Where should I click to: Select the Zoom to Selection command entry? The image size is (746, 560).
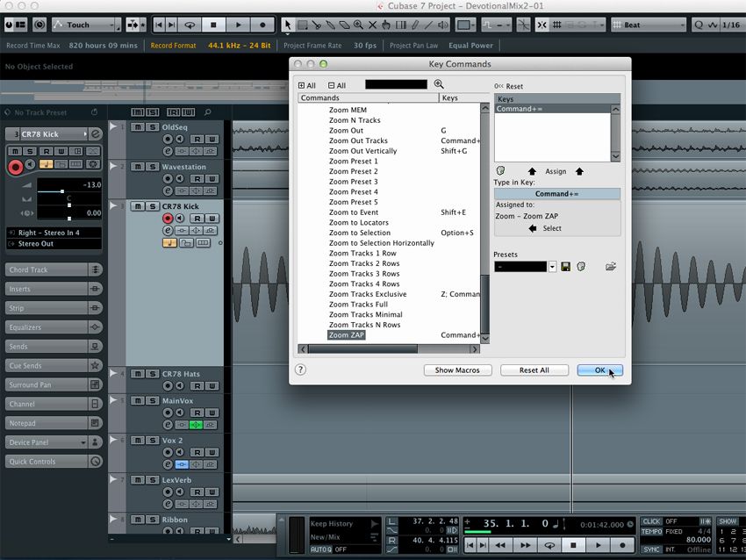pos(362,233)
